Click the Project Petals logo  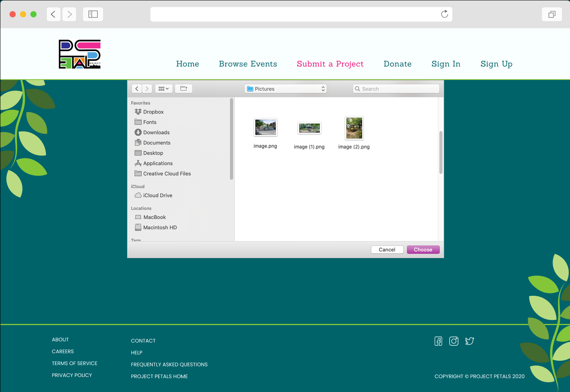80,54
